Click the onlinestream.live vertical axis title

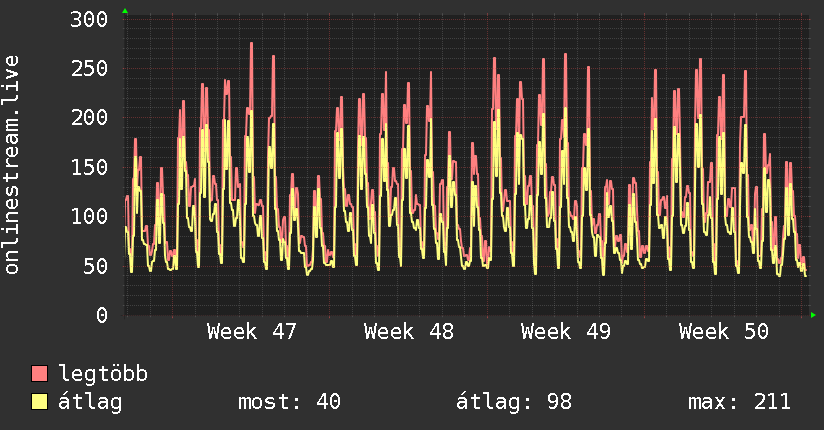coord(12,165)
